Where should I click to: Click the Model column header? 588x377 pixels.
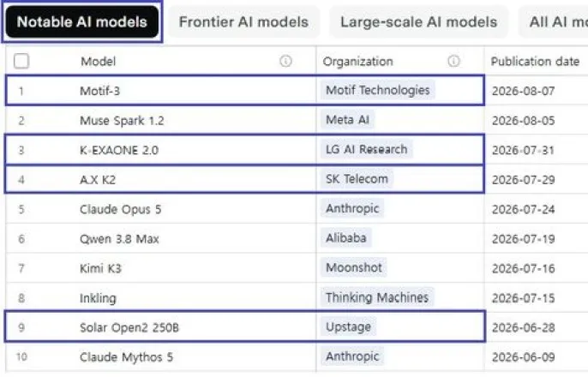click(x=99, y=61)
